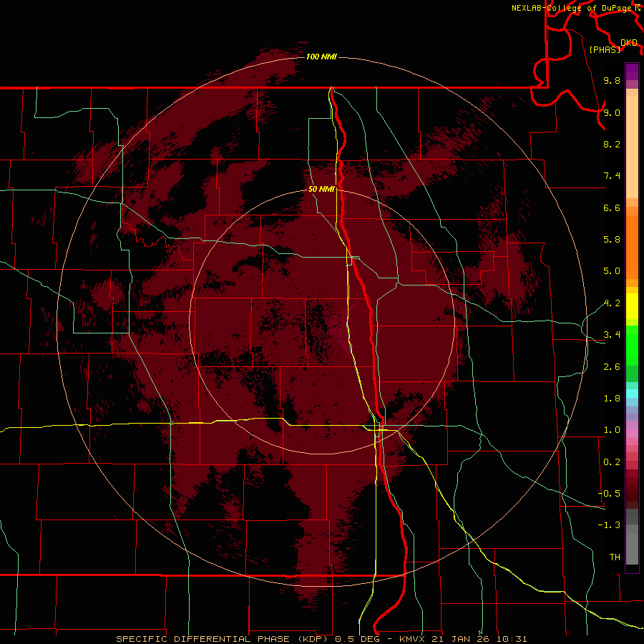
Task: Select the 50 NMI range ring label
Action: point(321,189)
